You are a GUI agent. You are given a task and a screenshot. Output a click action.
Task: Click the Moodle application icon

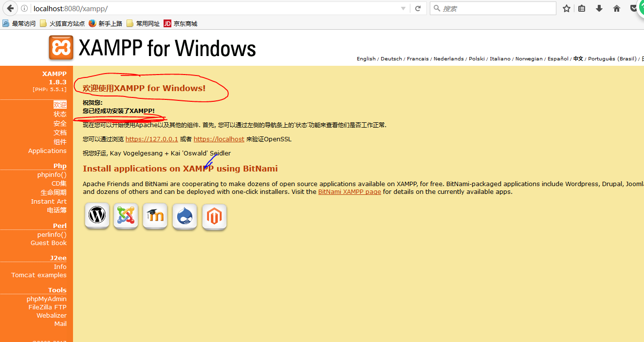(x=156, y=216)
